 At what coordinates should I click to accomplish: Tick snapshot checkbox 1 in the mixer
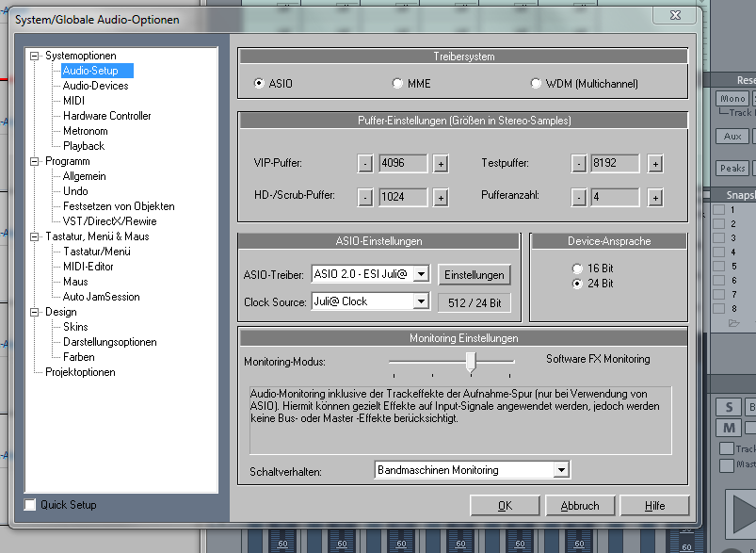[719, 209]
